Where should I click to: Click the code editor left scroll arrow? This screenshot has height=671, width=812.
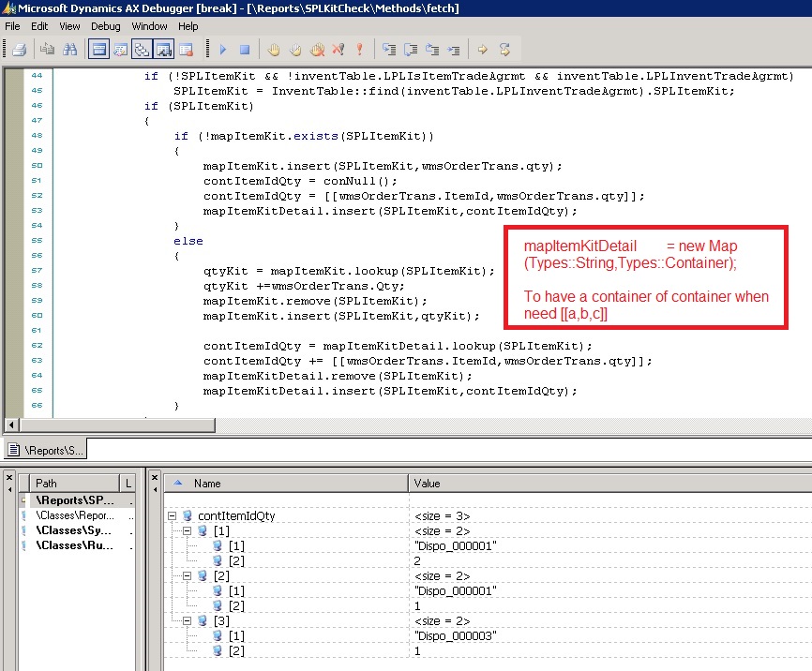click(11, 425)
